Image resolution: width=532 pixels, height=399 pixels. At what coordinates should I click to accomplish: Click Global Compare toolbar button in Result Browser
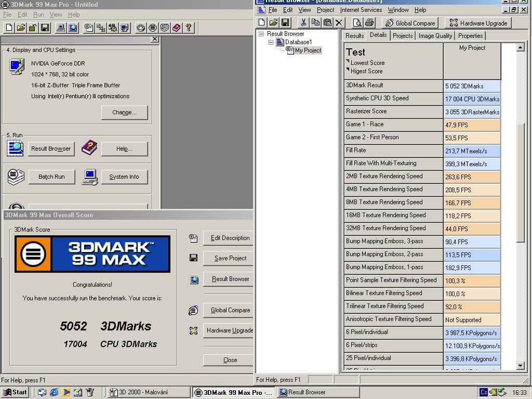tap(410, 23)
